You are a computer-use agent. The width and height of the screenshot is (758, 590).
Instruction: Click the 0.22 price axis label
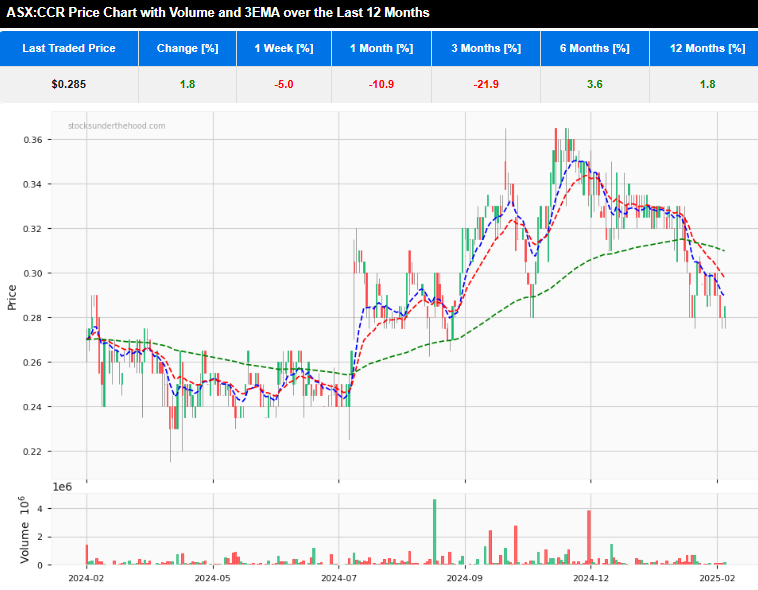[x=33, y=451]
